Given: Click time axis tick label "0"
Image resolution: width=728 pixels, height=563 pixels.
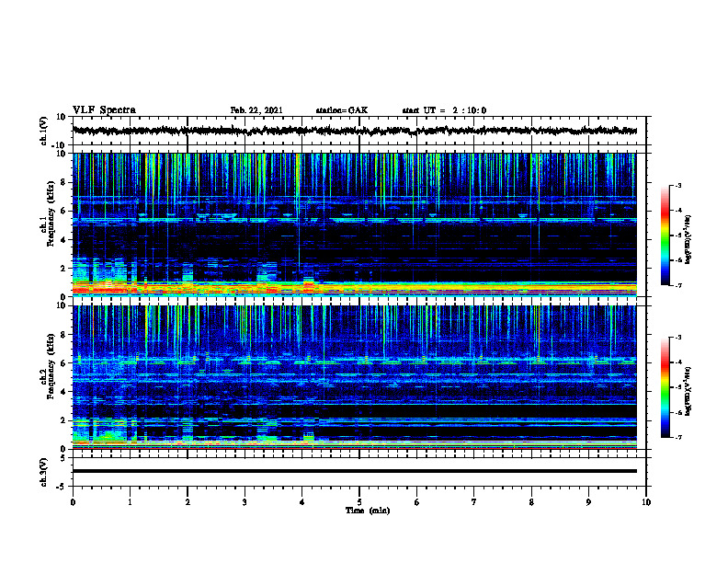Looking at the screenshot, I should [73, 502].
